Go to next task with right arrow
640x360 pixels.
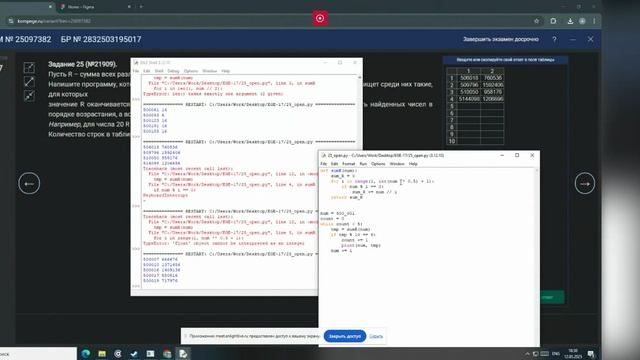coord(585,183)
